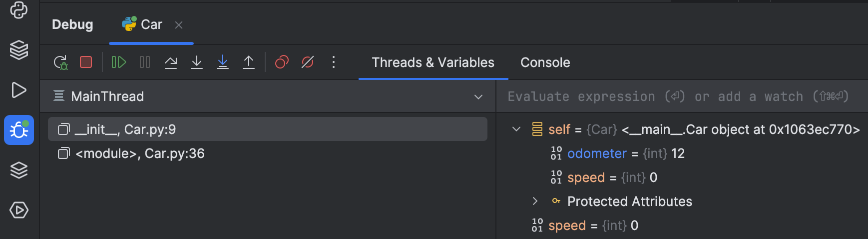
Task: Expand Protected Attributes node
Action: [535, 201]
